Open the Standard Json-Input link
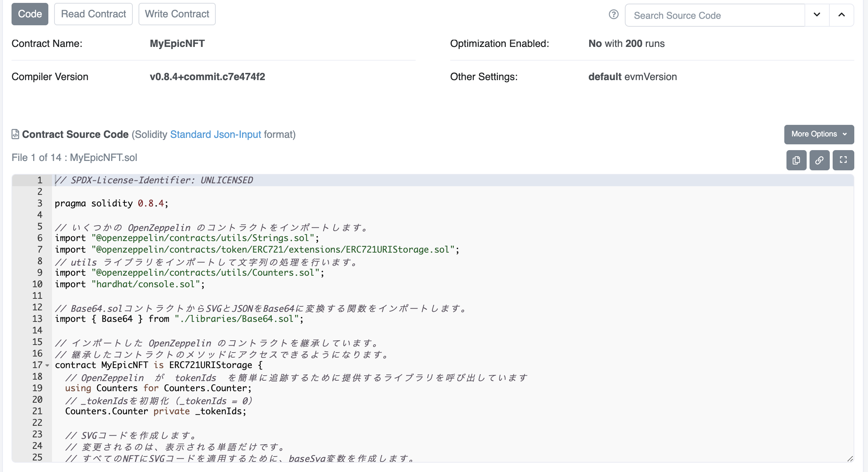 [215, 134]
